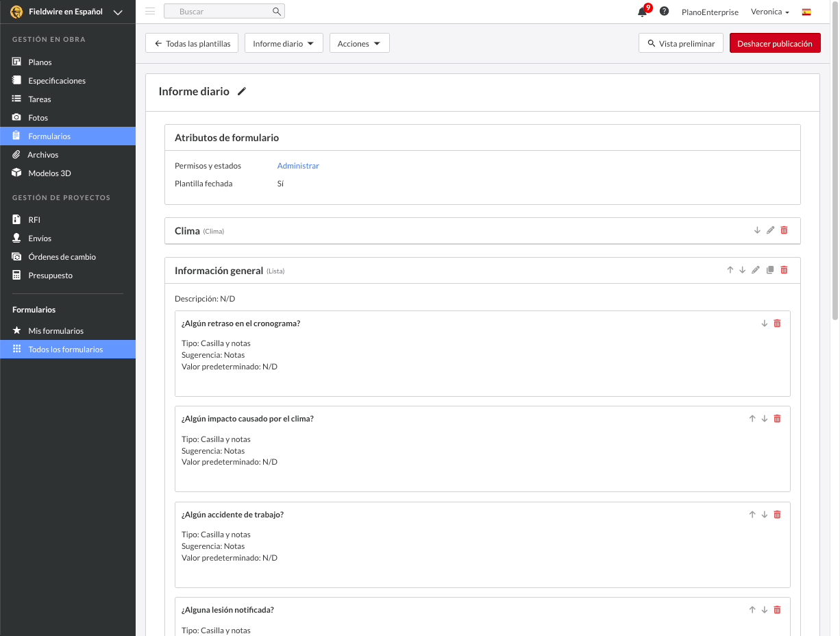Edit the Clima section
The height and width of the screenshot is (636, 840).
click(x=770, y=231)
